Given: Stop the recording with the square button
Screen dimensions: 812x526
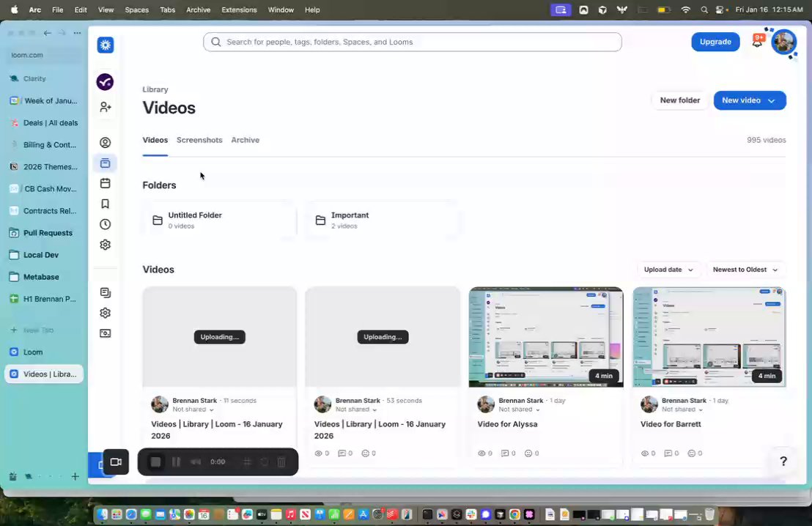Looking at the screenshot, I should coord(155,462).
